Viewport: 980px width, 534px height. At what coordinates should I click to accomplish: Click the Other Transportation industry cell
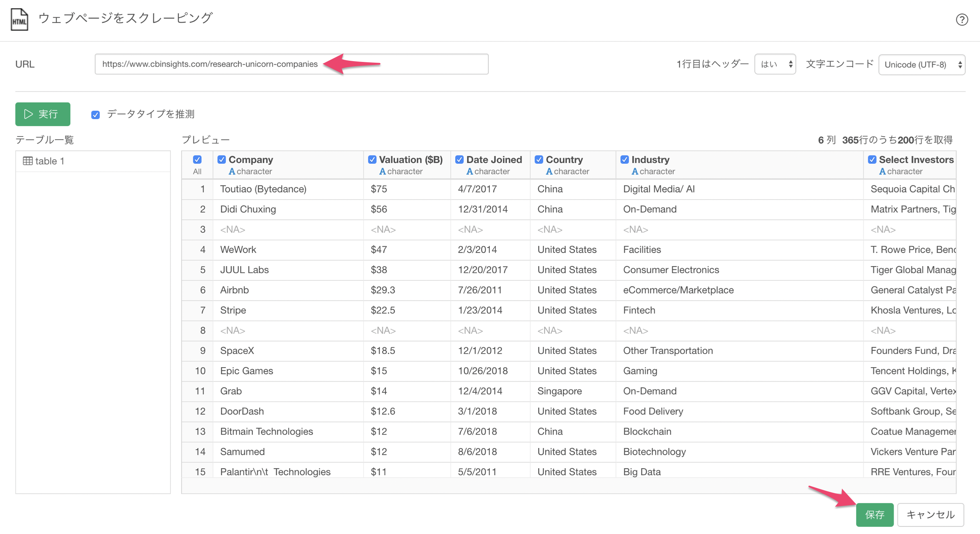coord(740,351)
